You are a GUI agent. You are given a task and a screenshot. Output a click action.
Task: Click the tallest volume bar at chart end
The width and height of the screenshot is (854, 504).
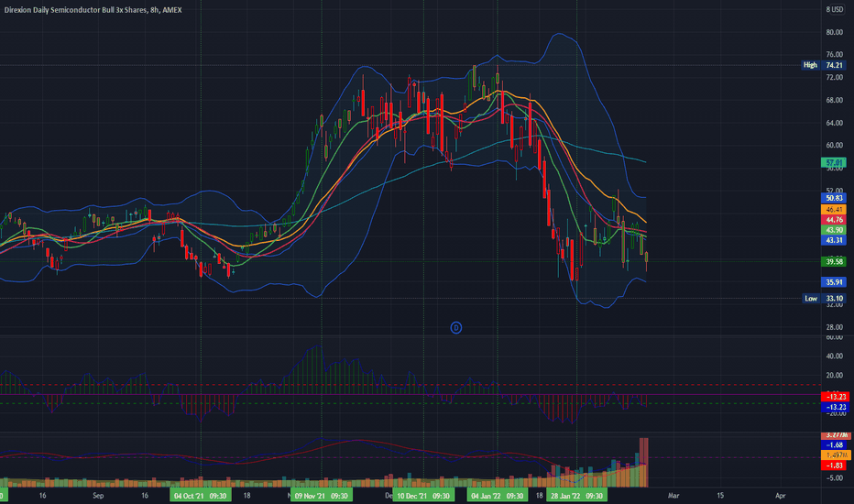point(644,462)
